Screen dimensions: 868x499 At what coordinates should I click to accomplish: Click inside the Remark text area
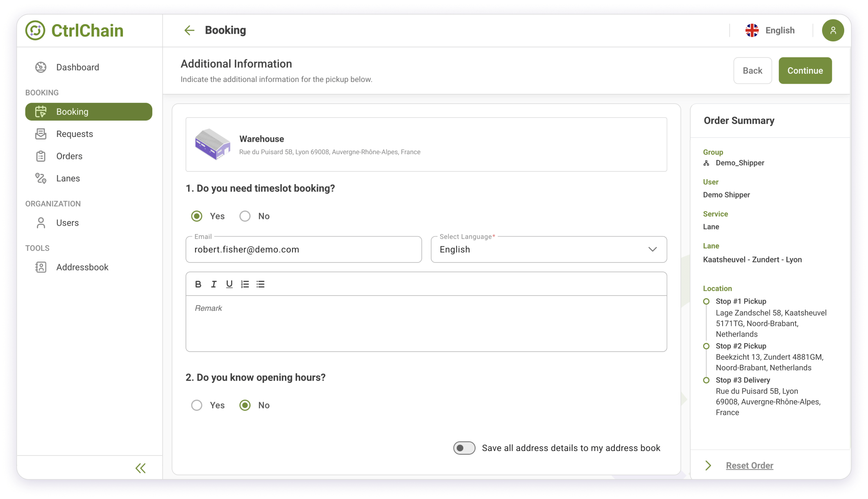click(426, 323)
